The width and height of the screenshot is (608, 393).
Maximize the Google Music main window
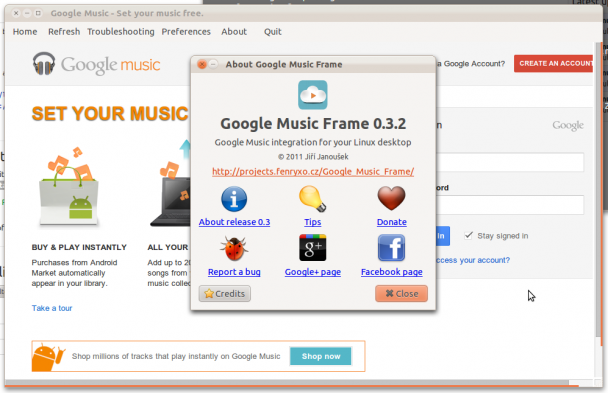[38, 13]
